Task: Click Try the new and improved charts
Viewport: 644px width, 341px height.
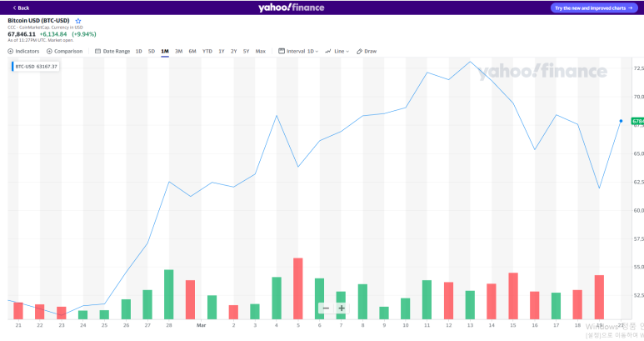Action: pos(594,8)
